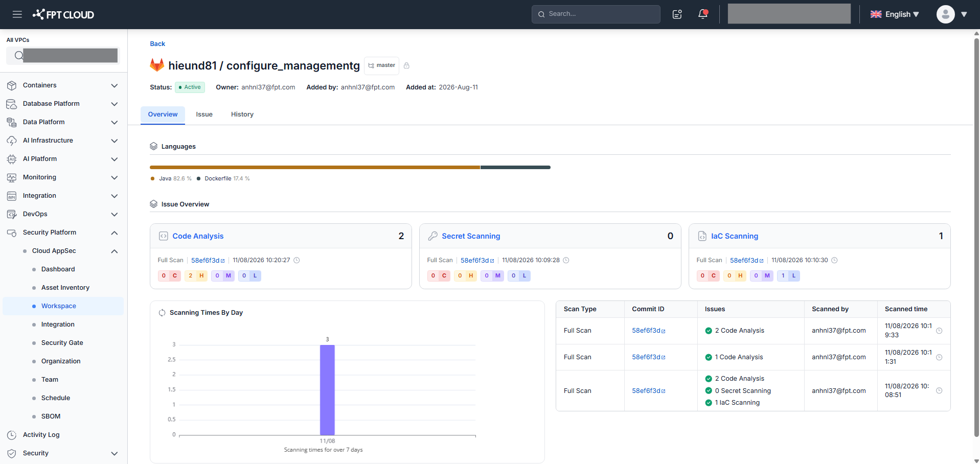Click the page vertical scrollbar
This screenshot has width=980, height=464.
coord(976,238)
